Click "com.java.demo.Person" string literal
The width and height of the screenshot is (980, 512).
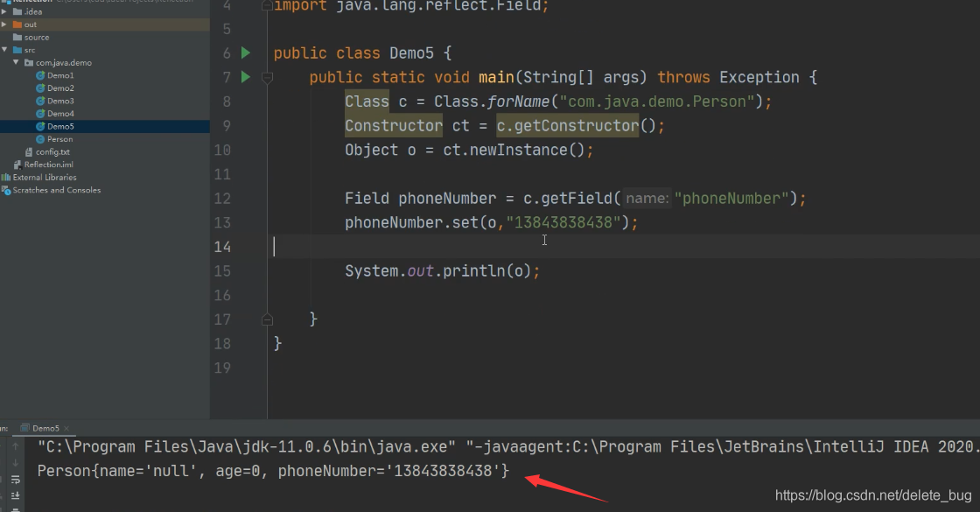click(x=657, y=102)
